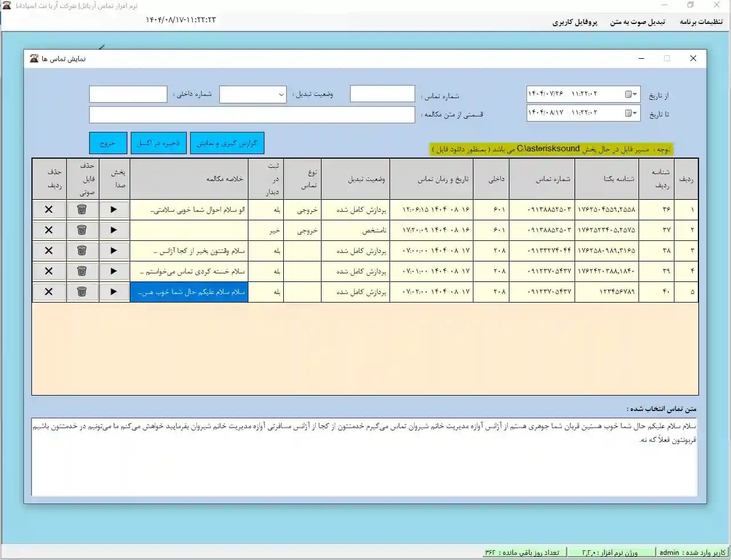Viewport: 731px width, 560px height.
Task: Play audio for row 37
Action: tap(114, 230)
